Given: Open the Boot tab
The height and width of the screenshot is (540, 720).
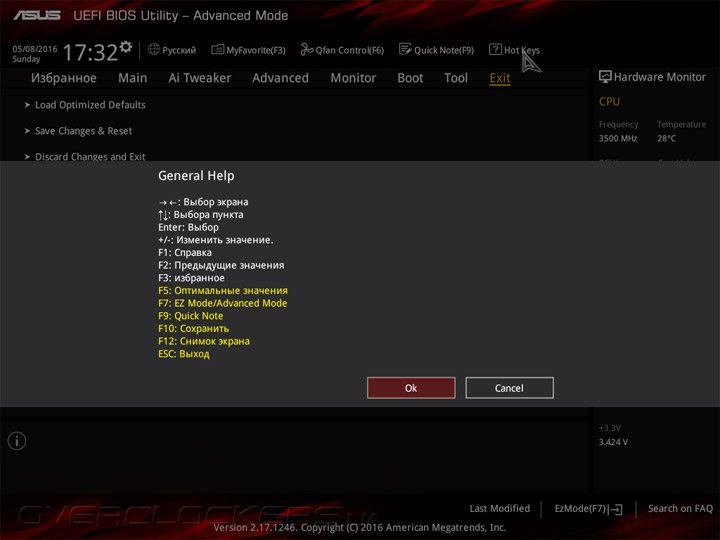Looking at the screenshot, I should tap(410, 78).
